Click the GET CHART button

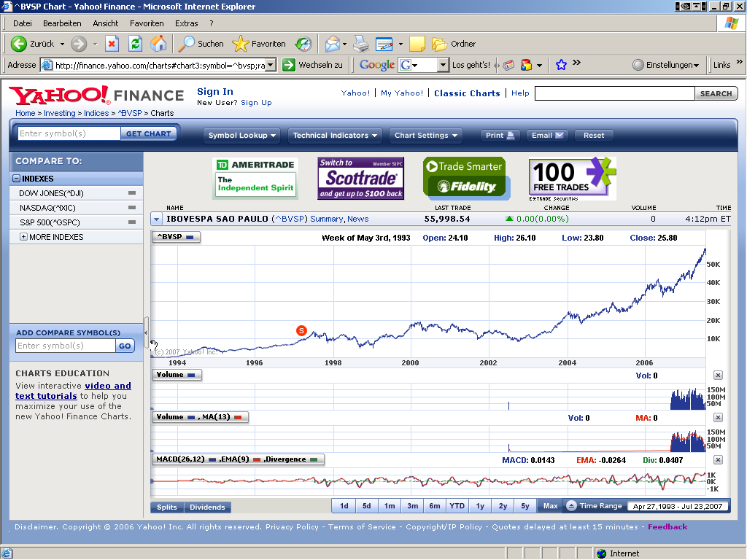click(149, 134)
